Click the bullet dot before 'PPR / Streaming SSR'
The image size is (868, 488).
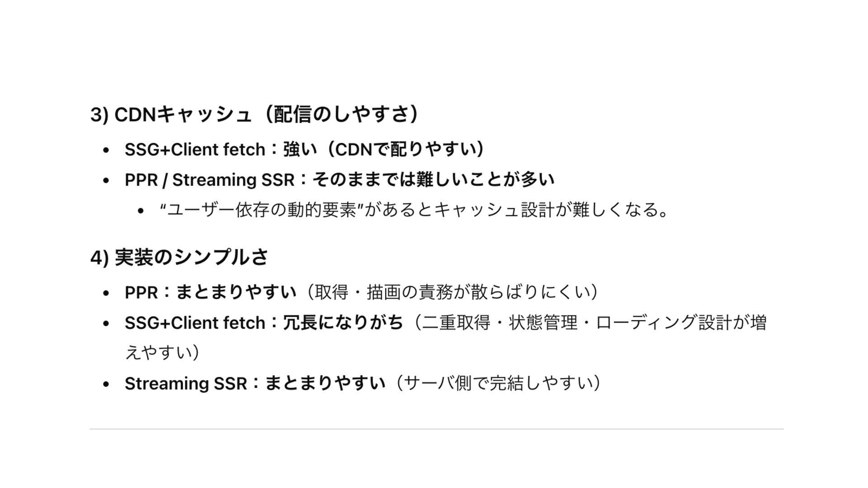[106, 180]
